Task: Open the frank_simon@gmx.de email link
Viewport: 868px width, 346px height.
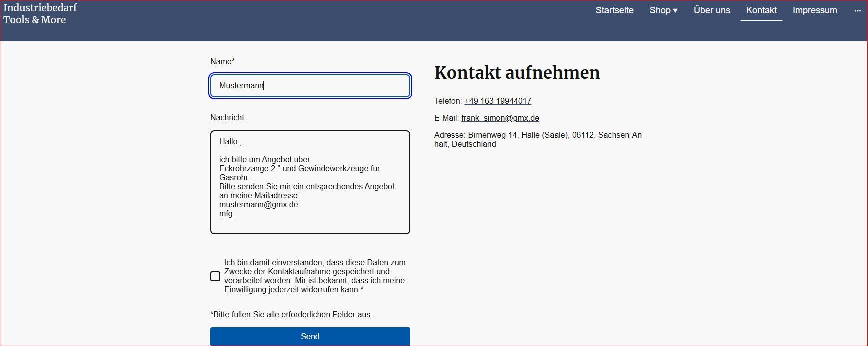Action: pos(500,118)
